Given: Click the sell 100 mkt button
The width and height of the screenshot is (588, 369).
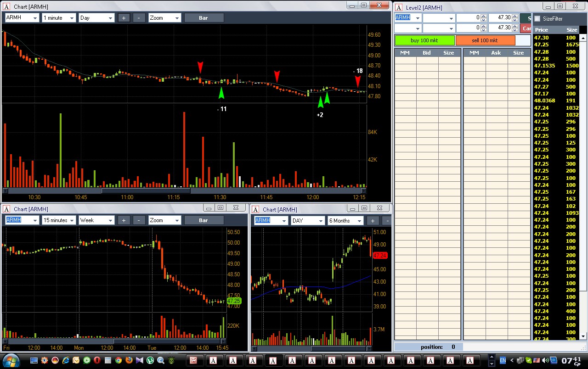Looking at the screenshot, I should [x=485, y=40].
